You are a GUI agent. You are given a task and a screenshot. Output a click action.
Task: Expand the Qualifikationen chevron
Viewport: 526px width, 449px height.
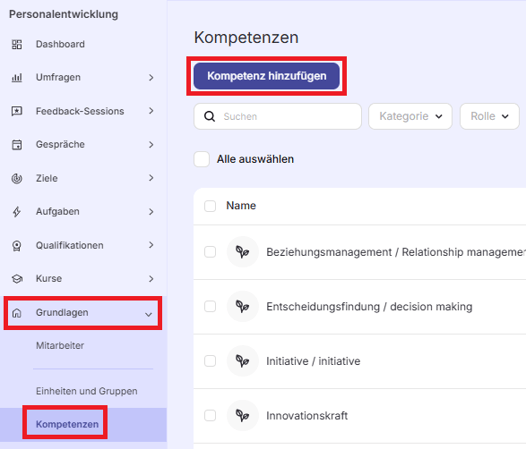point(151,245)
